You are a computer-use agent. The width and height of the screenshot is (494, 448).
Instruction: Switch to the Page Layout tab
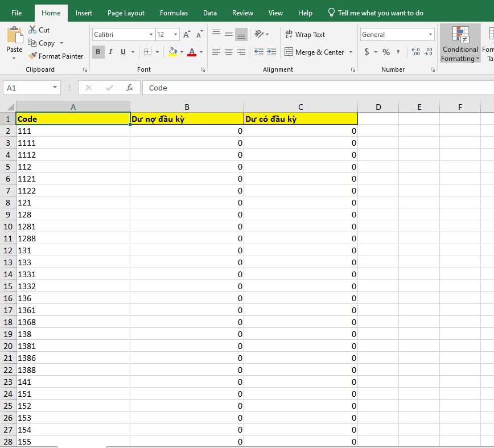(x=126, y=13)
